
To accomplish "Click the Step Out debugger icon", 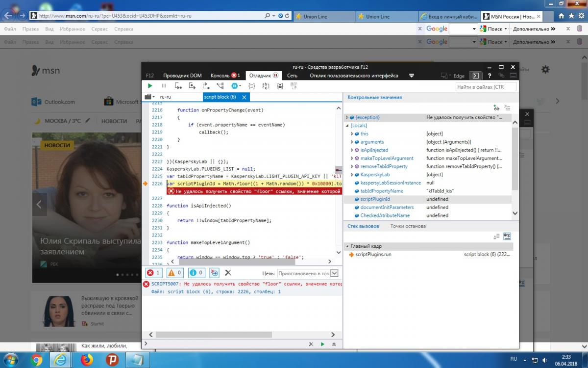I will (206, 86).
